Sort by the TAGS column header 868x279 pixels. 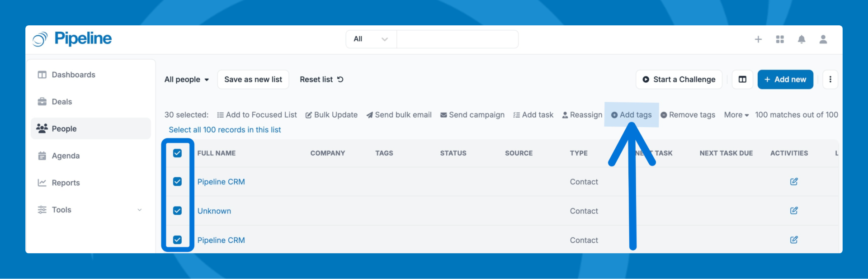[384, 153]
